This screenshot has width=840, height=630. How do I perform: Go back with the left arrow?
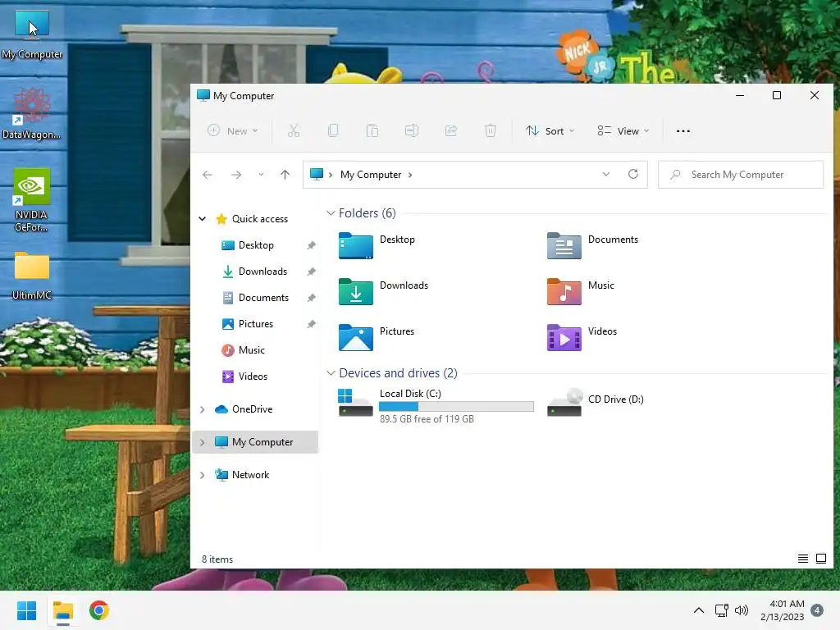[x=208, y=175]
